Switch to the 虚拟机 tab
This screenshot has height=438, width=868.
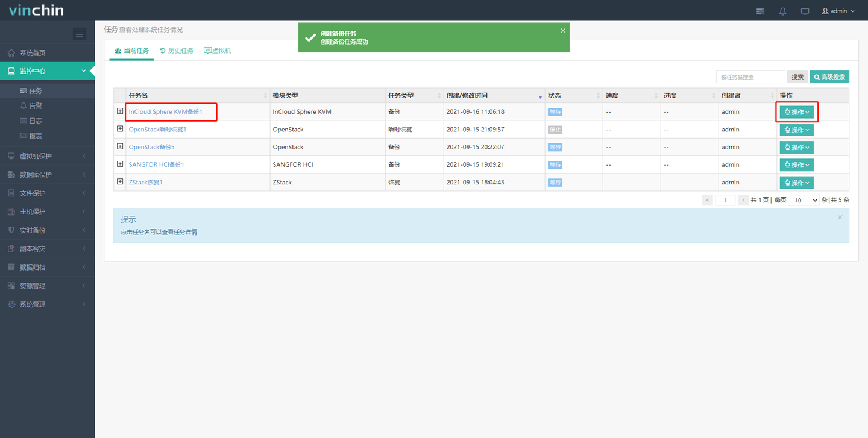tap(218, 51)
